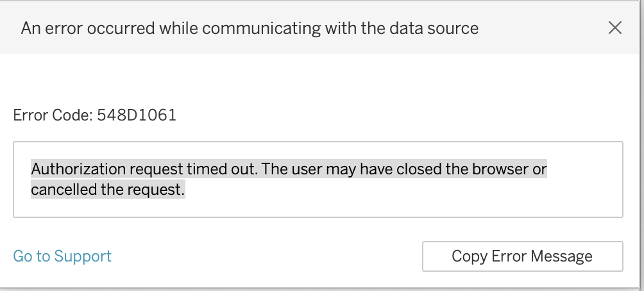This screenshot has height=291, width=644.
Task: Click the word "Copy" on the button
Action: [469, 256]
